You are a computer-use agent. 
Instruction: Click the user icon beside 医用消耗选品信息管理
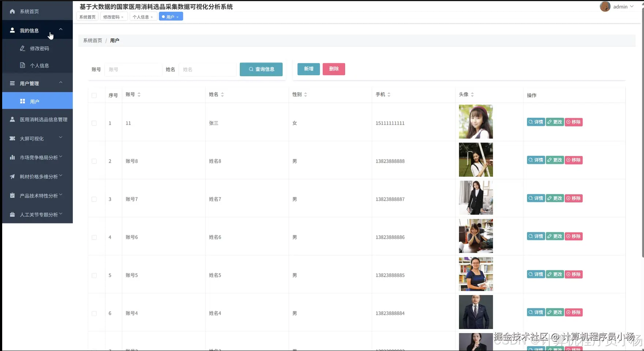(12, 119)
